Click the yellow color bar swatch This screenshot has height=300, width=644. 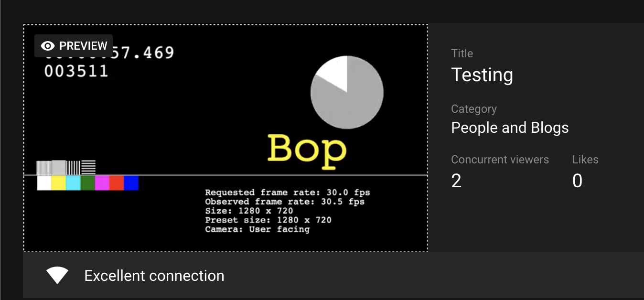coord(59,183)
